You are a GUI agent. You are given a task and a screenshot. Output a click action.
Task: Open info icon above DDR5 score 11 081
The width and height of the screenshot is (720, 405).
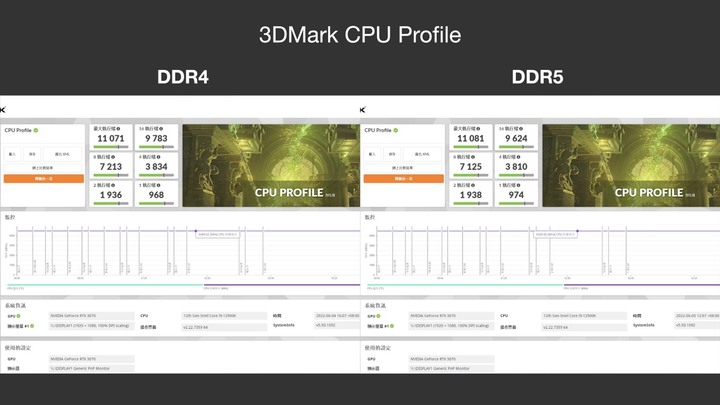tap(478, 129)
